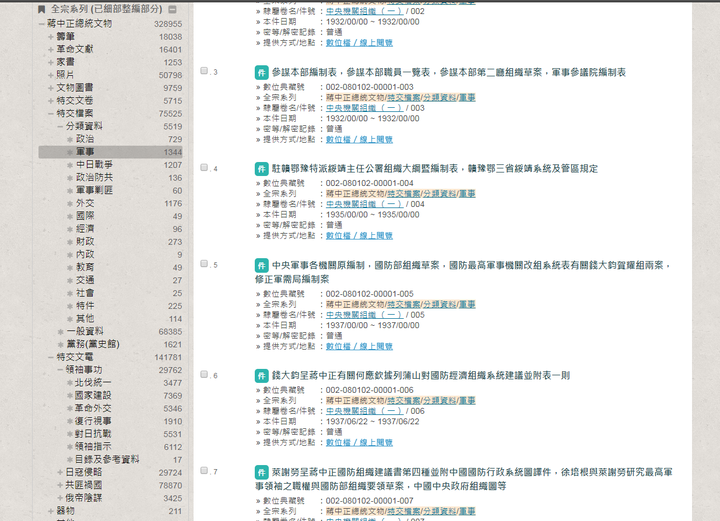
Task: Collapse the 特交檔案 tree node
Action: pos(51,113)
